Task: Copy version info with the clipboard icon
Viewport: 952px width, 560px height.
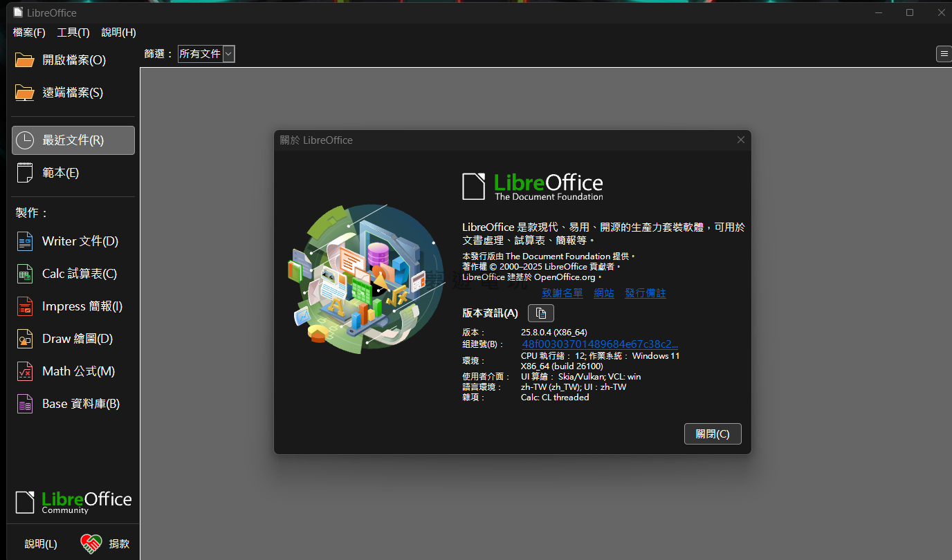Action: 541,313
